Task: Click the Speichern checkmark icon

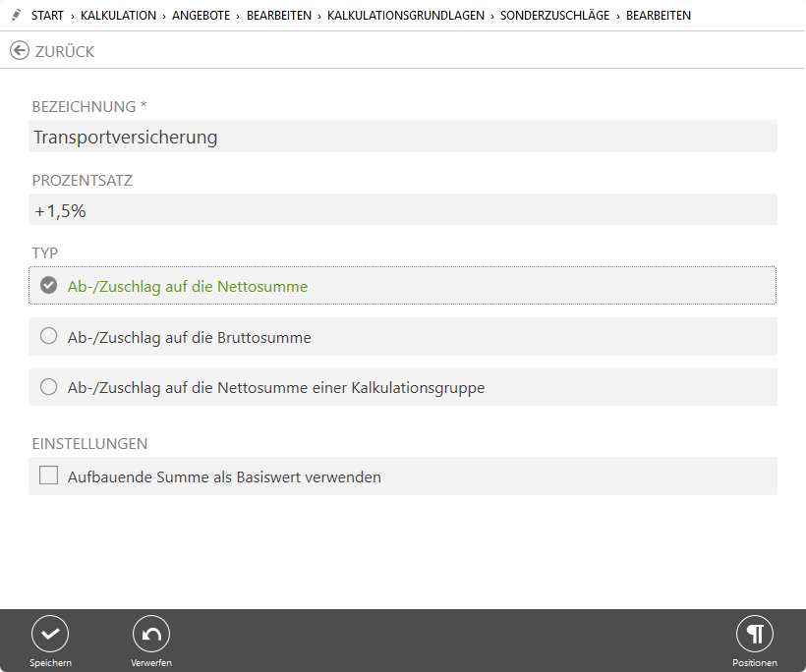Action: click(50, 634)
